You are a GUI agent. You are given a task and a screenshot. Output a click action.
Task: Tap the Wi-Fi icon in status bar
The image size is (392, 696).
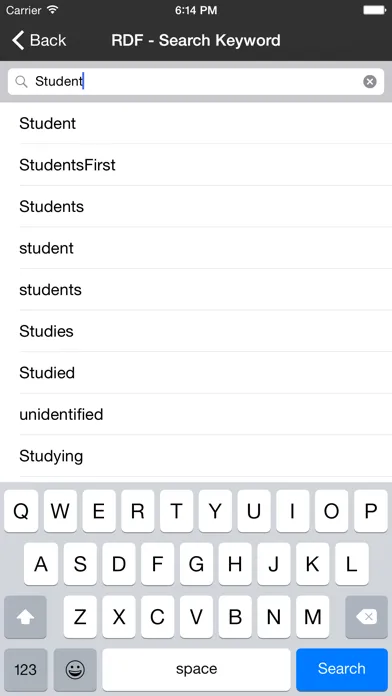pyautogui.click(x=53, y=10)
